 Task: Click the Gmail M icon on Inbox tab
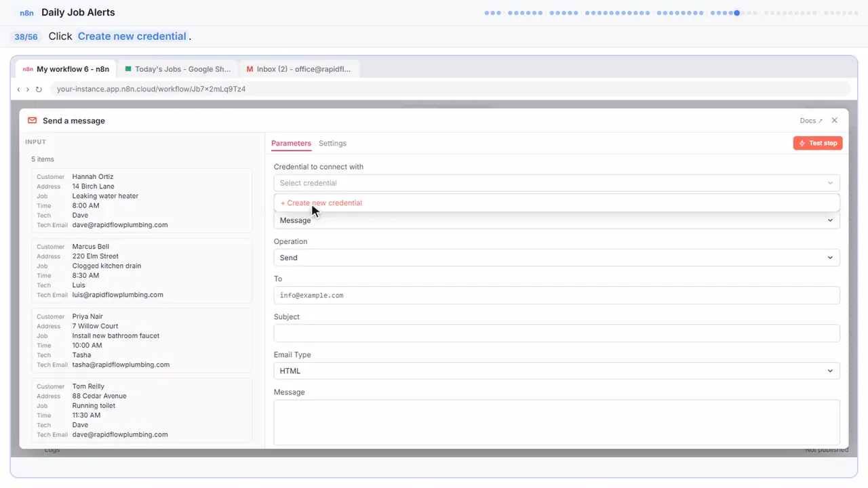250,69
